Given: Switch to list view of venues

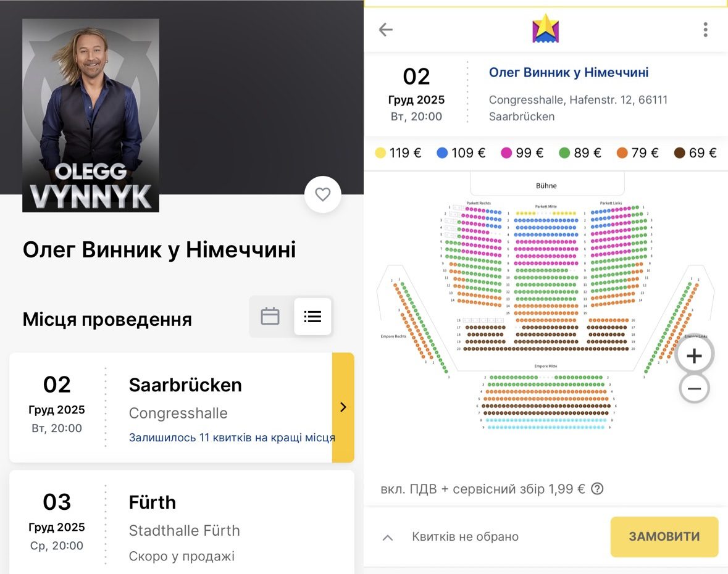Looking at the screenshot, I should [x=312, y=317].
